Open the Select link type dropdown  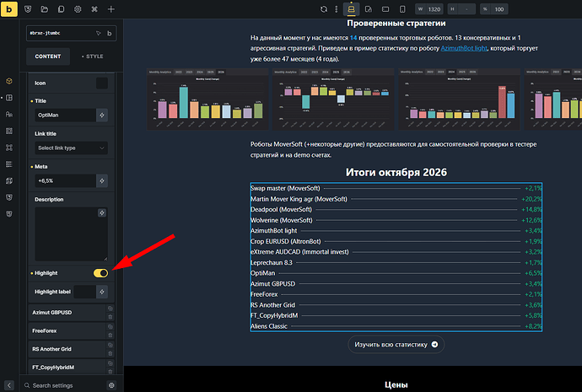tap(71, 148)
